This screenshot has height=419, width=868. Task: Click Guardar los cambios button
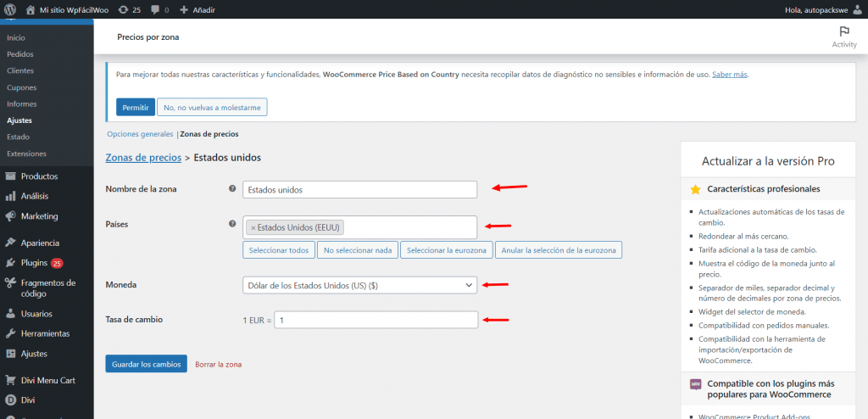click(x=146, y=364)
